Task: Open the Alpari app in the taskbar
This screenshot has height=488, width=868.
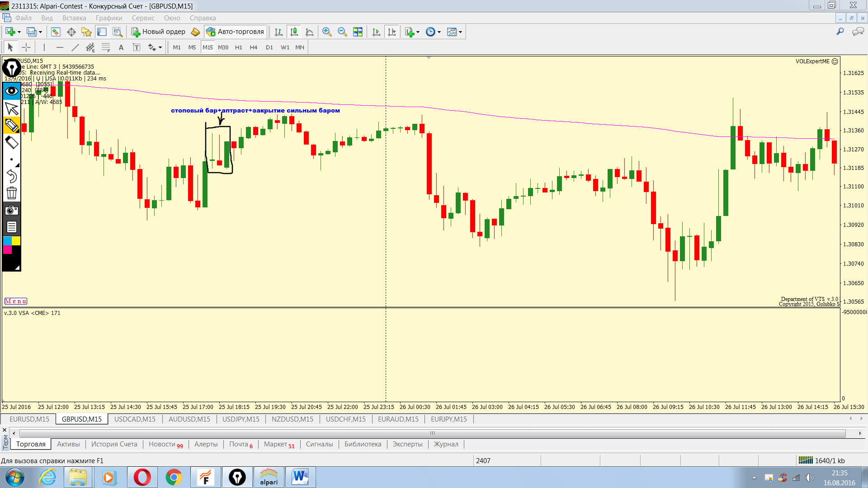Action: [269, 477]
